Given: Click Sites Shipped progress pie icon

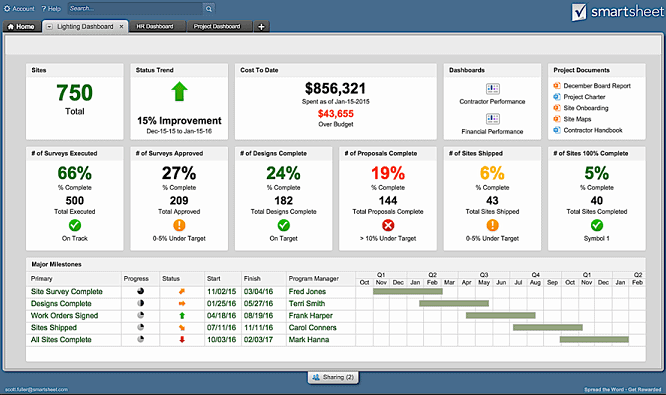Looking at the screenshot, I should [x=141, y=327].
